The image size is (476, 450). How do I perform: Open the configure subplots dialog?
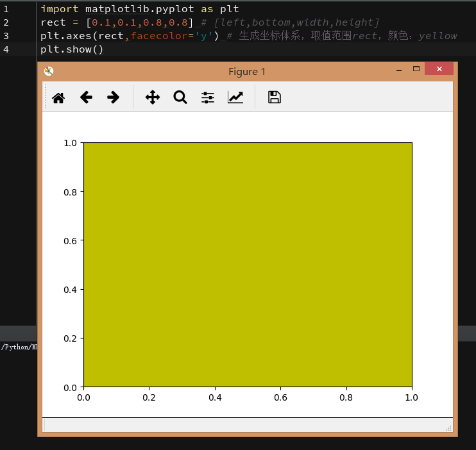coord(208,97)
